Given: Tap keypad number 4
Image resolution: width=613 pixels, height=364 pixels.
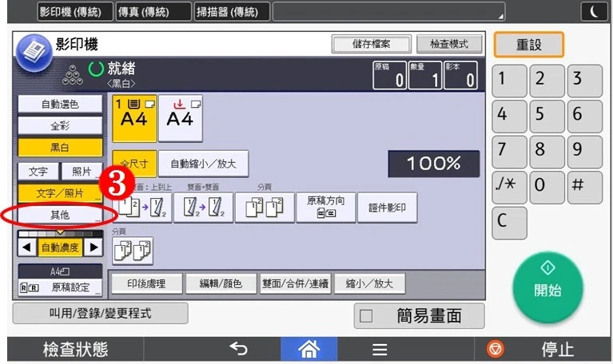Looking at the screenshot, I should click(509, 117).
